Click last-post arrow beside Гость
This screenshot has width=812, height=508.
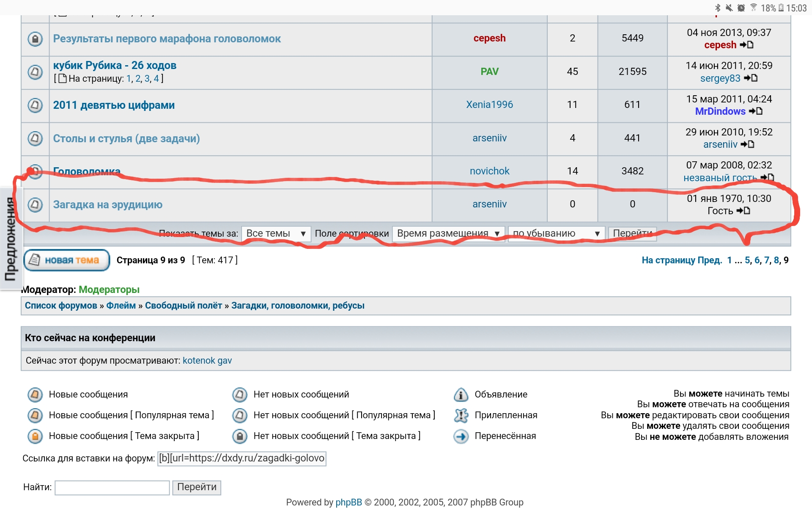point(743,211)
